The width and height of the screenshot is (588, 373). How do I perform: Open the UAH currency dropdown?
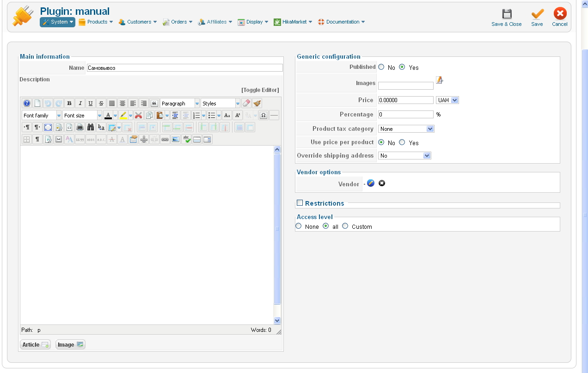pos(447,100)
